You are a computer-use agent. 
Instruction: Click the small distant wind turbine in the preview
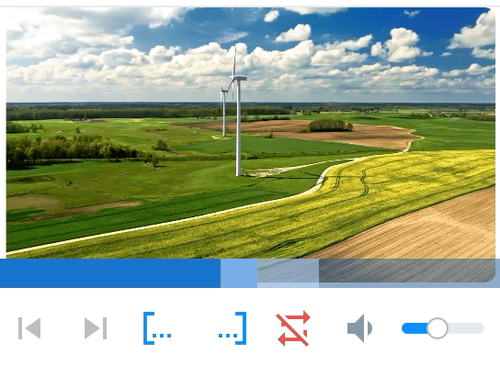[x=224, y=112]
